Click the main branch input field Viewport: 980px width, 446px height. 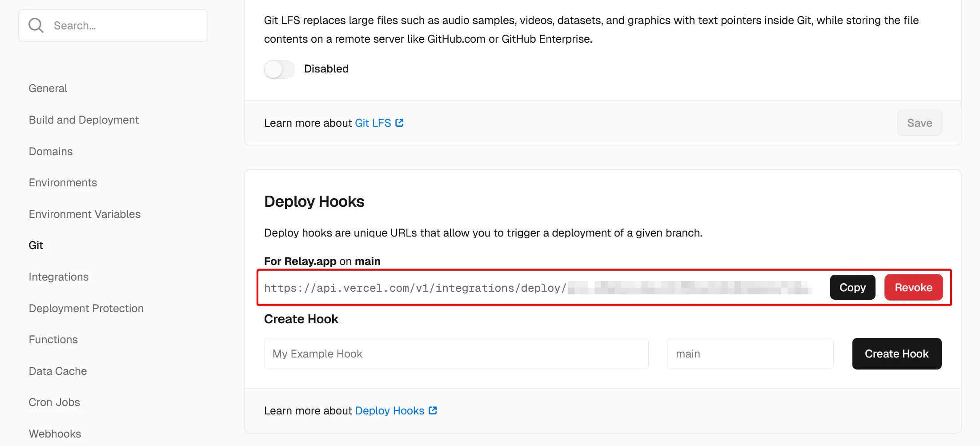pos(750,354)
